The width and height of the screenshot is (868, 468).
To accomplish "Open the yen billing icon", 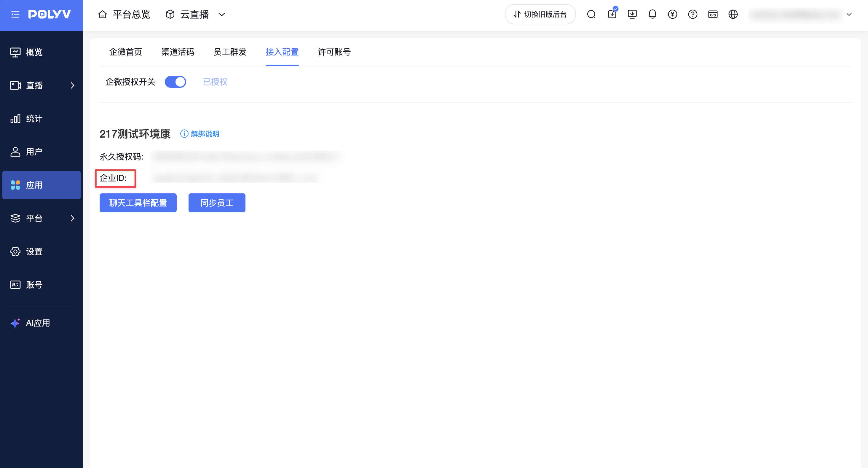I will click(x=673, y=15).
